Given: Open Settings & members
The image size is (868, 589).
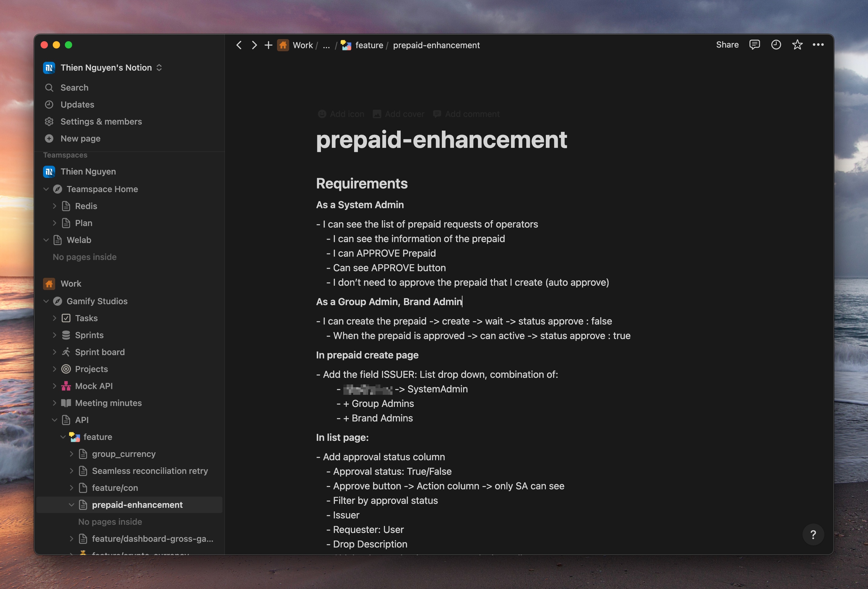Looking at the screenshot, I should coord(101,122).
